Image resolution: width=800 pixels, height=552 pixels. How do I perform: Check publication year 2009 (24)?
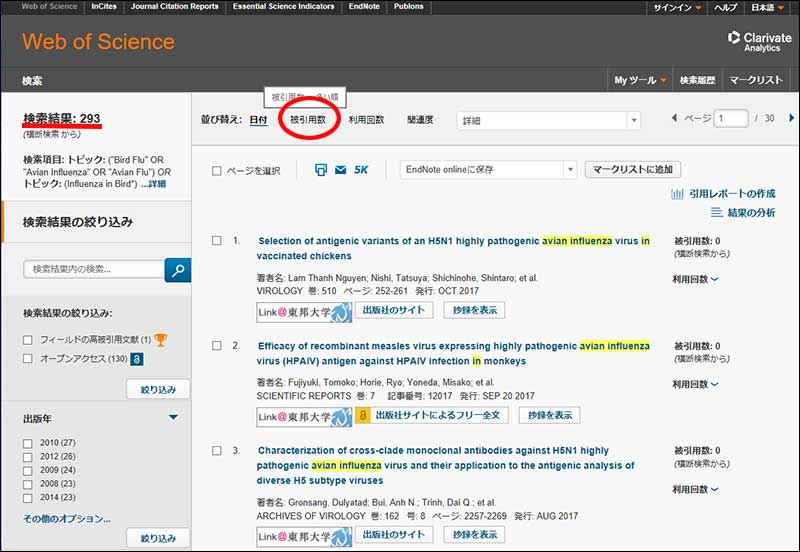tap(28, 470)
